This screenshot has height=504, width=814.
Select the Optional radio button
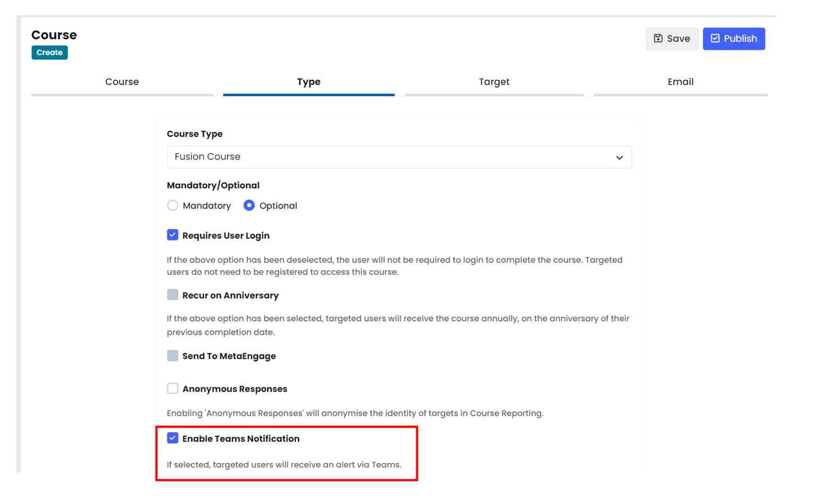pyautogui.click(x=249, y=206)
